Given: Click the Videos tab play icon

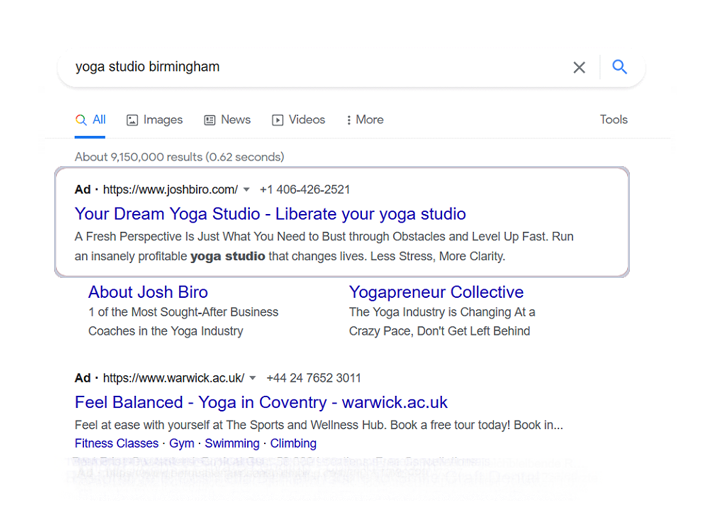Looking at the screenshot, I should (x=278, y=120).
